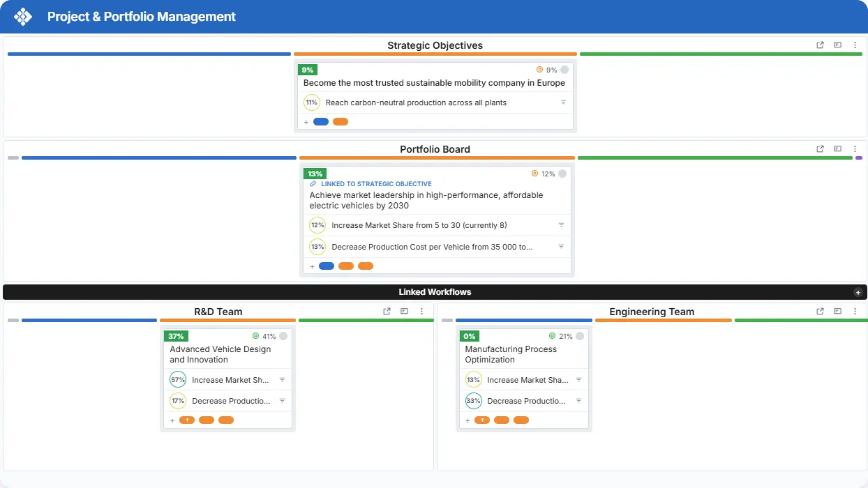This screenshot has height=488, width=868.
Task: Click the Portfolio Board card view icon
Action: click(x=838, y=149)
